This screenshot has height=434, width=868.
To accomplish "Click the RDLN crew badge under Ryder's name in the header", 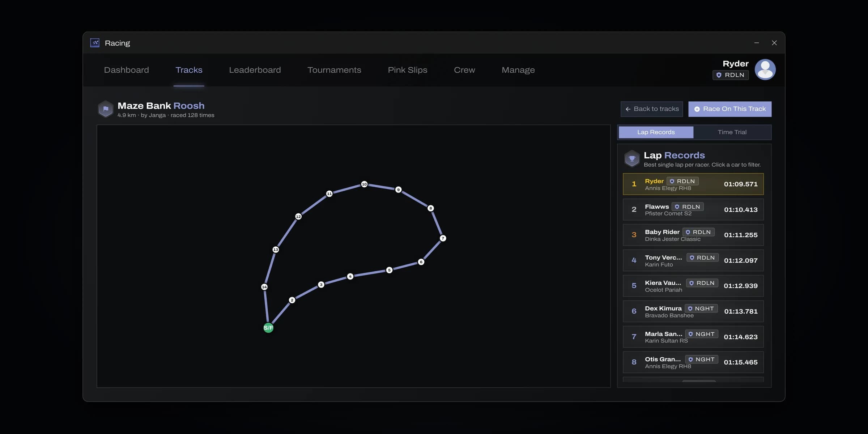I will [x=731, y=75].
